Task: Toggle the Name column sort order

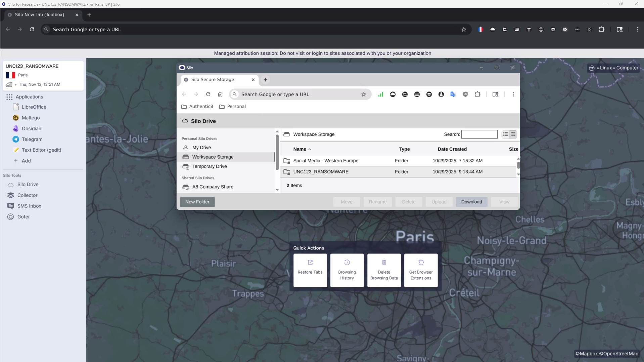Action: [x=302, y=149]
